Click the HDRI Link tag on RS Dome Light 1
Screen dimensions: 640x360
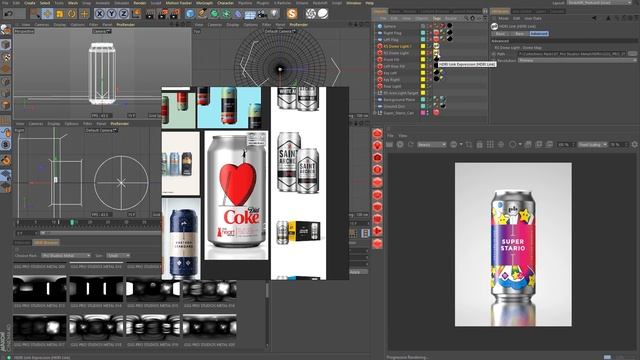point(436,46)
